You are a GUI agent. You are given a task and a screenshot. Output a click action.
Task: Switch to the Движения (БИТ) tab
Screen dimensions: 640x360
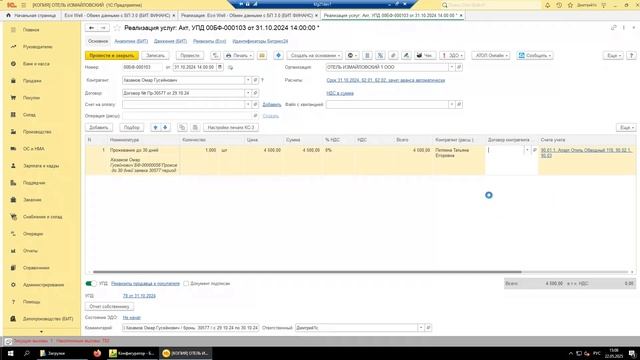[x=170, y=41]
